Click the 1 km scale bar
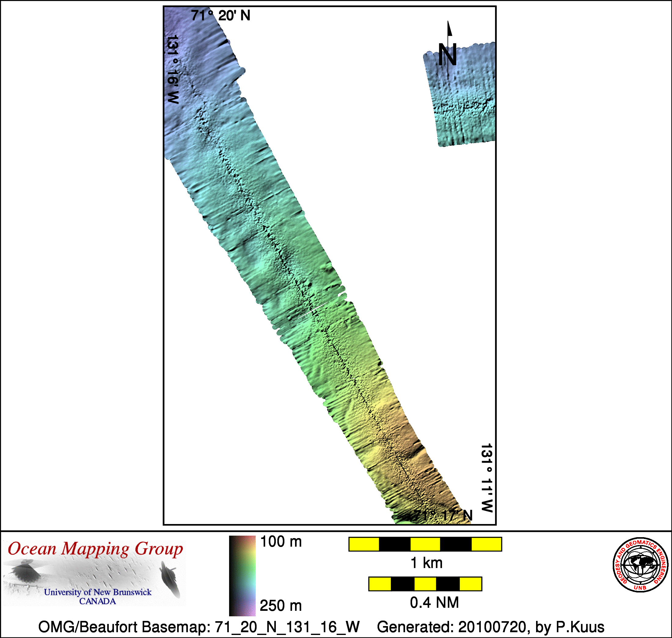 [425, 544]
